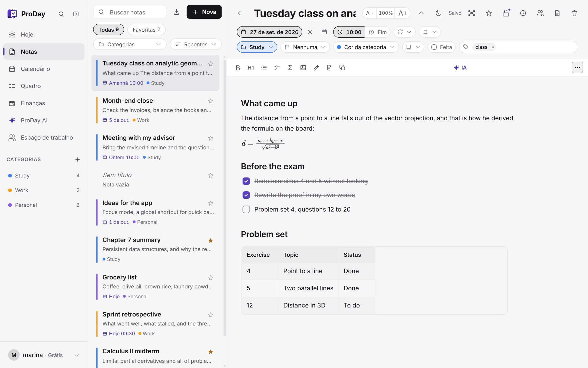This screenshot has height=368, width=588.
Task: Collapse the sidebar panel
Action: 76,14
